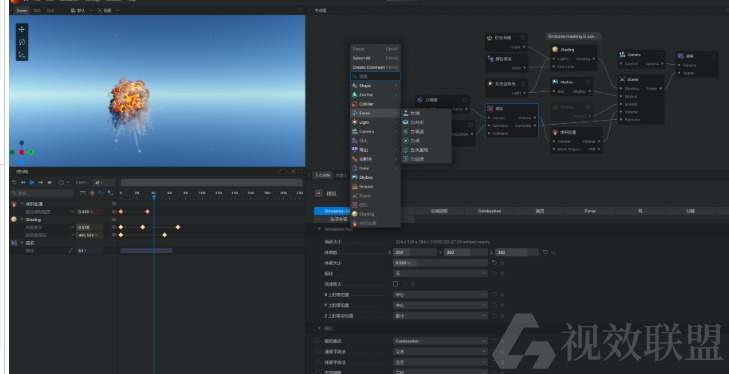Click the Camera node icon in graph
Image resolution: width=729 pixels, height=374 pixels.
tap(622, 54)
